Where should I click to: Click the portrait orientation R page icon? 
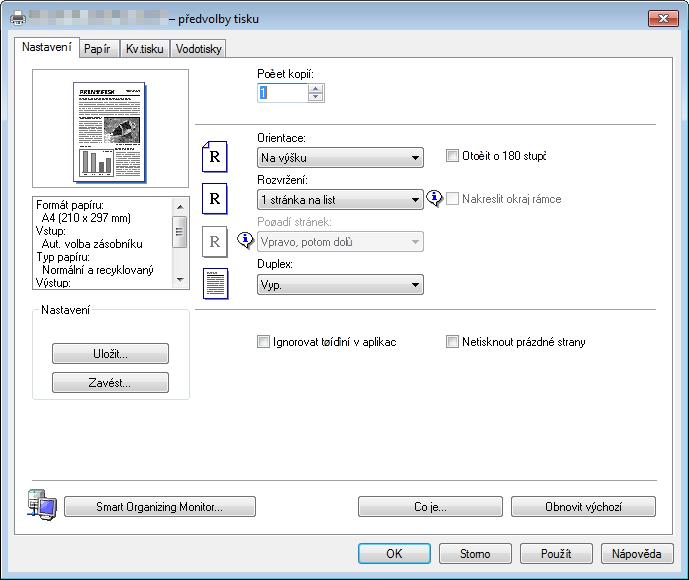pos(214,156)
